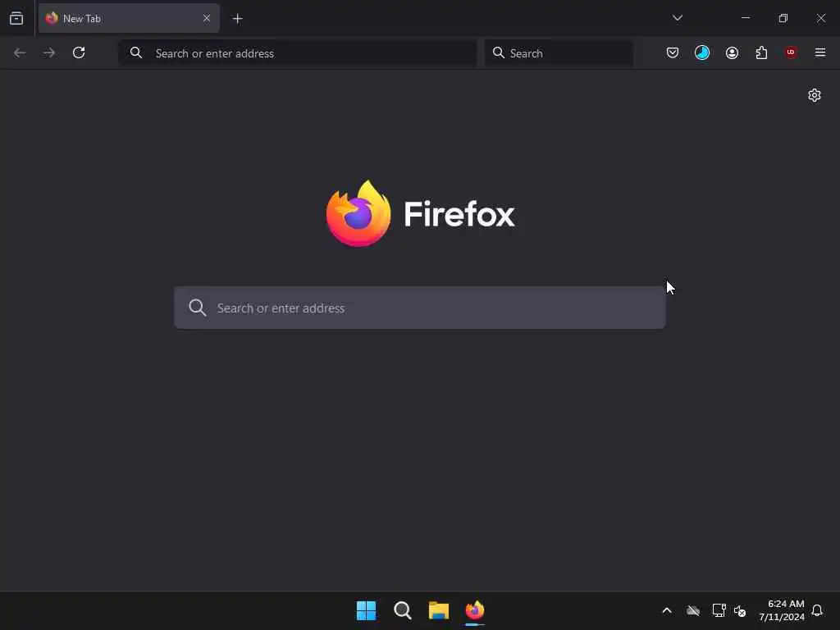This screenshot has width=840, height=630.
Task: Close the New Tab tab
Action: (x=206, y=19)
